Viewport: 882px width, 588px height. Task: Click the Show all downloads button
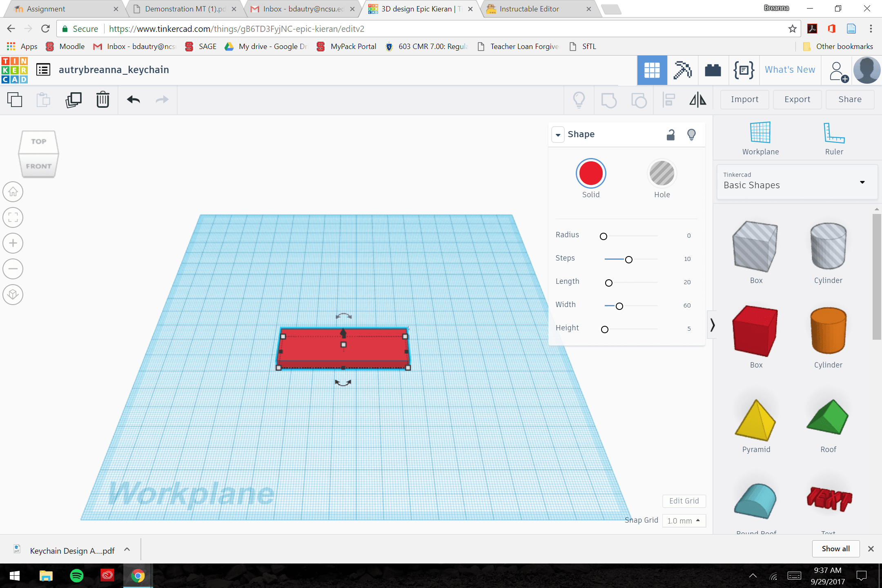[835, 548]
